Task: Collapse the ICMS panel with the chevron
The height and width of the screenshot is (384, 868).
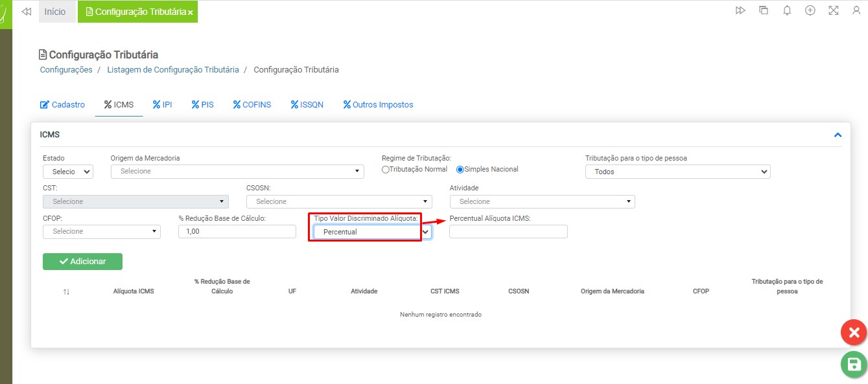Action: [838, 135]
